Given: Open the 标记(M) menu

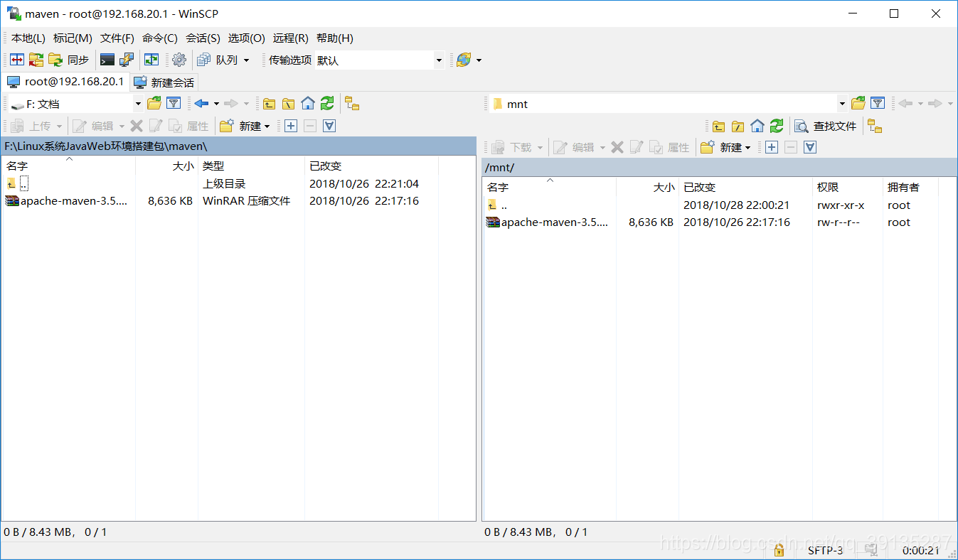Looking at the screenshot, I should 73,38.
